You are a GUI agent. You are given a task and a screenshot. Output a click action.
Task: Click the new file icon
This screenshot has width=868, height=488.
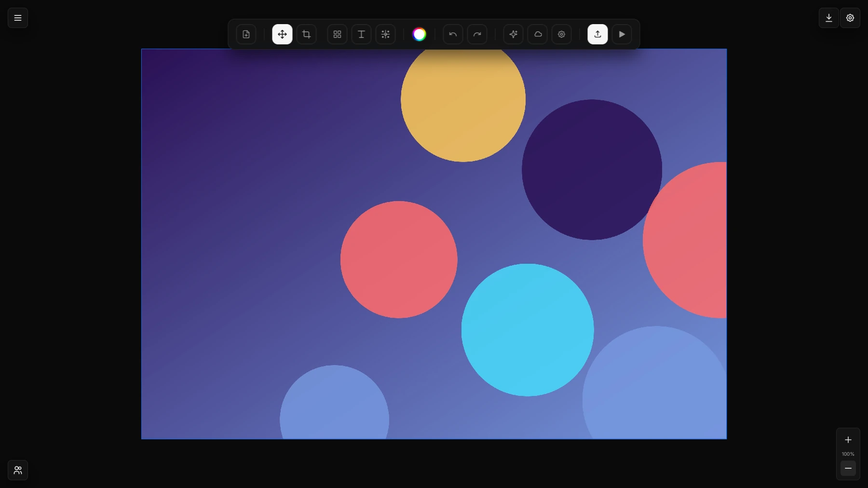click(x=246, y=34)
